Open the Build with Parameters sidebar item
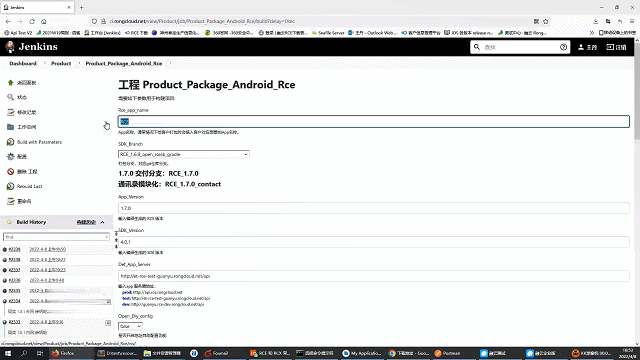 [39, 142]
